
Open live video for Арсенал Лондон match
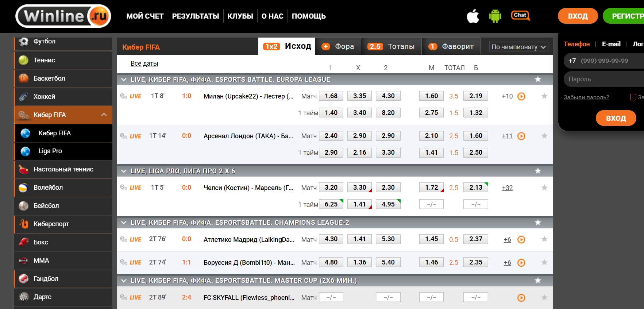click(521, 136)
